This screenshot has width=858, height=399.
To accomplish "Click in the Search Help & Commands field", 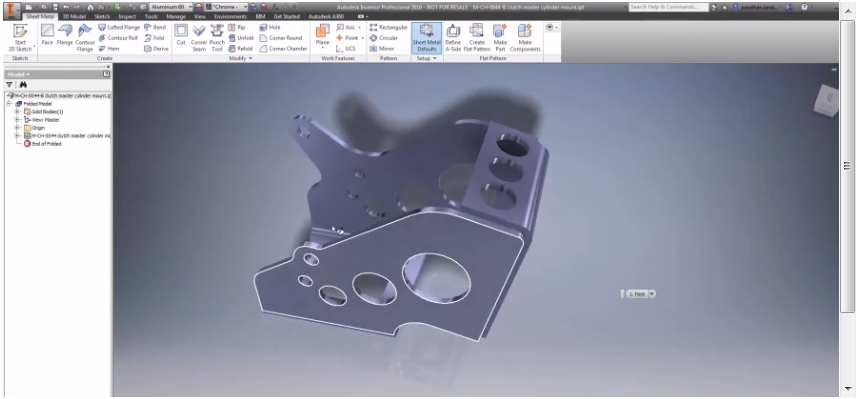I will [x=668, y=7].
